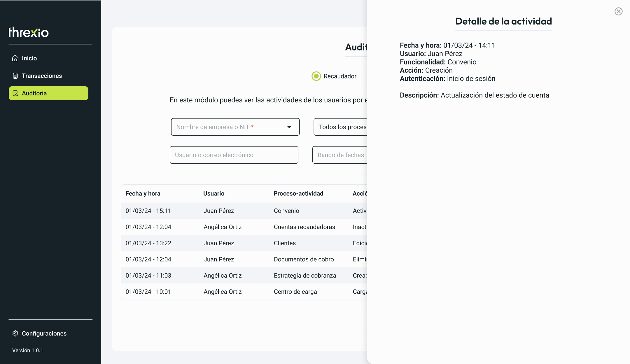This screenshot has width=630, height=364.
Task: Click the Auditoría search-document icon
Action: pyautogui.click(x=15, y=93)
